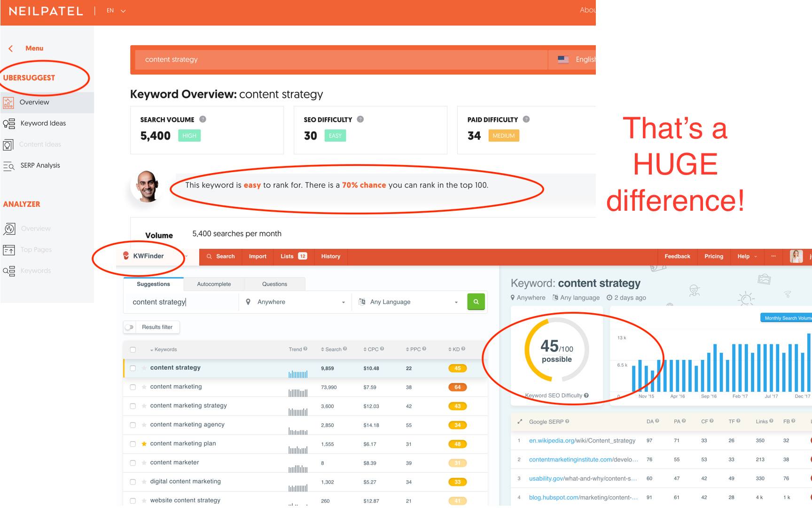Open the Overview chart icon under Ubersuggest
The image size is (812, 508).
tap(8, 102)
